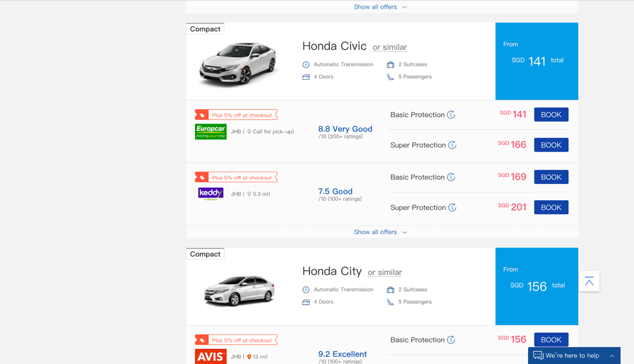Click Compact label above Honda Civic
This screenshot has height=364, width=634.
tap(205, 29)
